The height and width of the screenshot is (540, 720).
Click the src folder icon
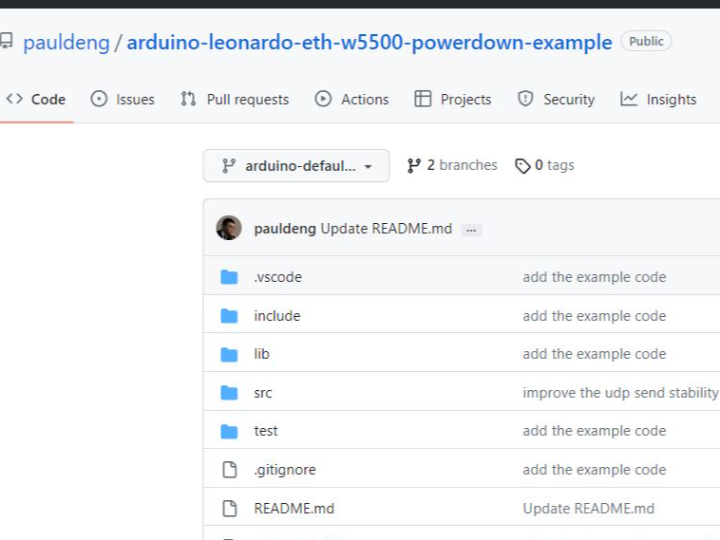point(229,393)
